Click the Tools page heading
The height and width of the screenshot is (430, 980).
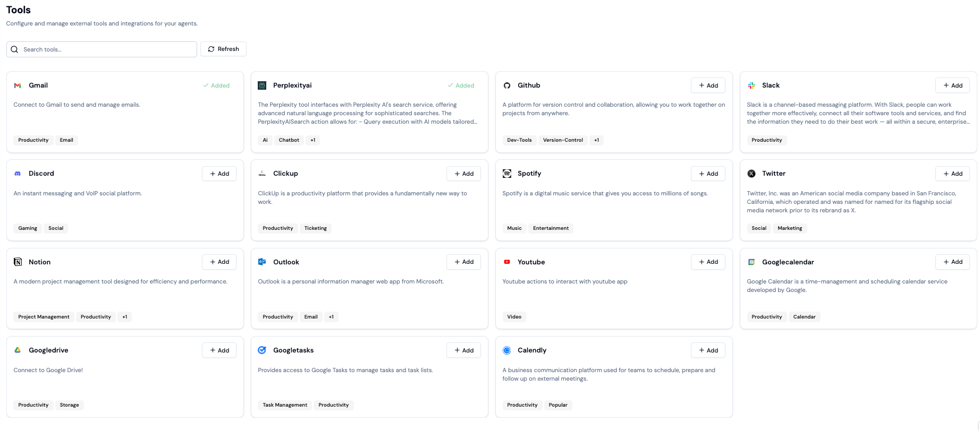click(x=19, y=10)
